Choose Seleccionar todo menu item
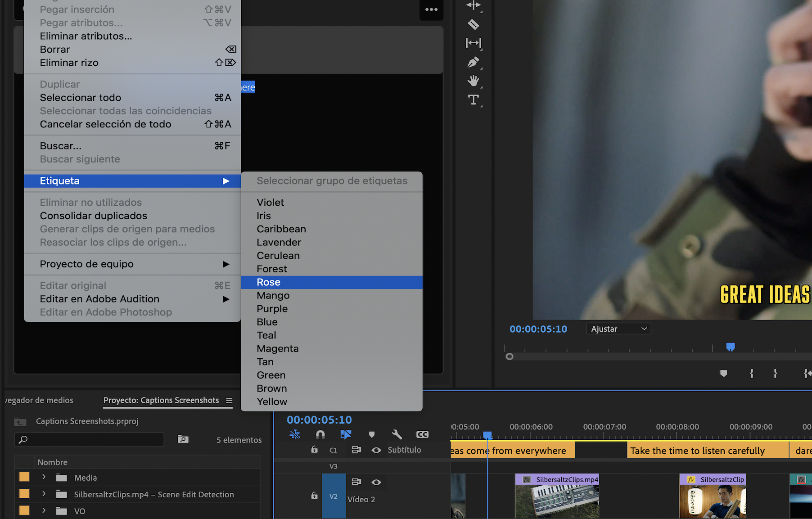Screen dimensions: 812x519 pyautogui.click(x=132, y=98)
